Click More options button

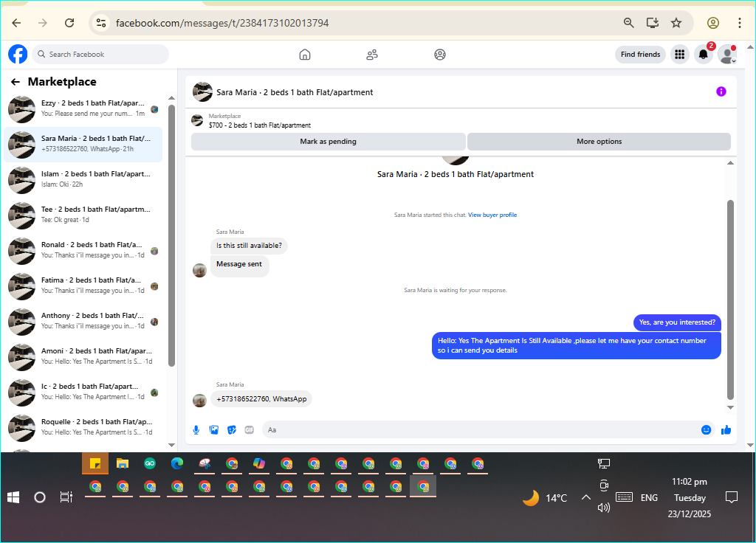pos(599,142)
